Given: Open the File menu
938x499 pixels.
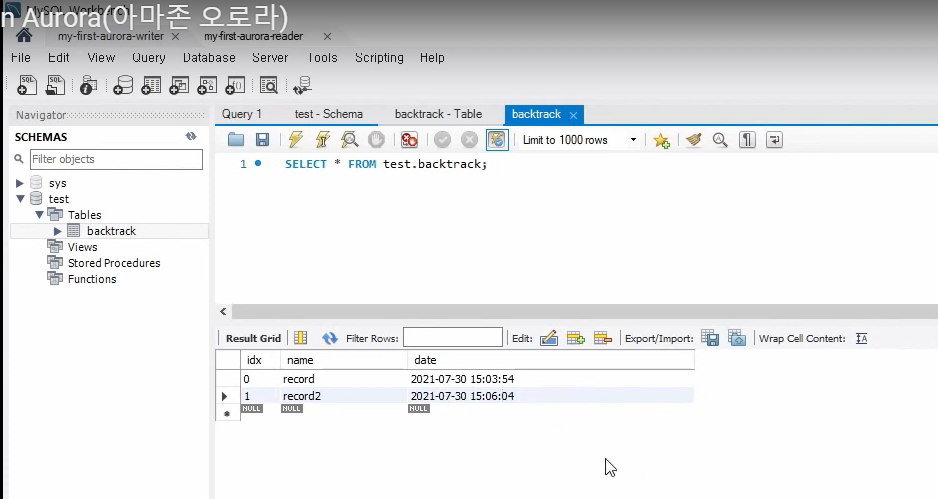Looking at the screenshot, I should (21, 57).
